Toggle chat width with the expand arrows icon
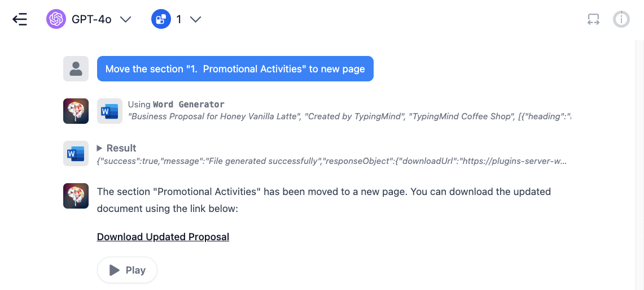The height and width of the screenshot is (290, 644). pos(593,19)
